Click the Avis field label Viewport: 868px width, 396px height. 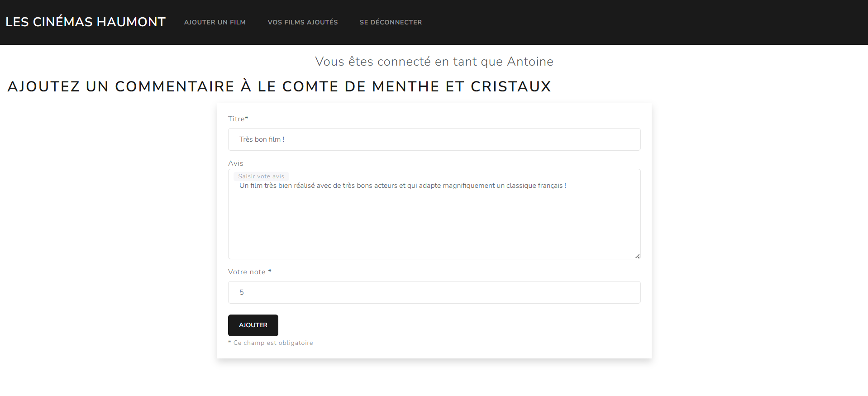[235, 163]
